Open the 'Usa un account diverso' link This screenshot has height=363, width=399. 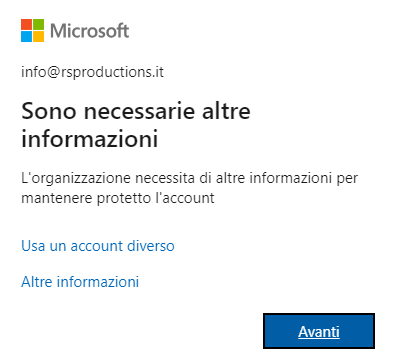(98, 246)
